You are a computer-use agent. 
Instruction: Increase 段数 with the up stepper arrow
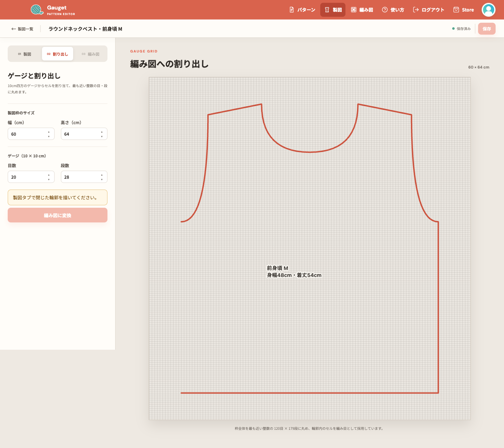102,175
